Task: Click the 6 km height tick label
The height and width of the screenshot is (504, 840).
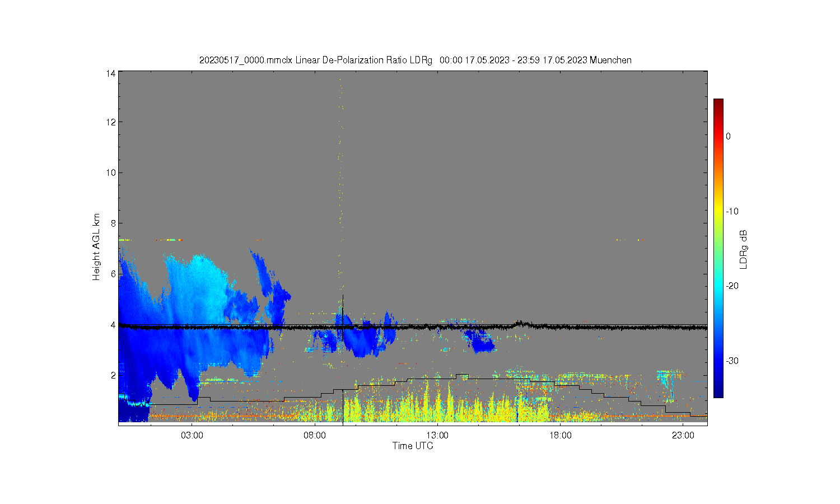Action: pos(113,274)
